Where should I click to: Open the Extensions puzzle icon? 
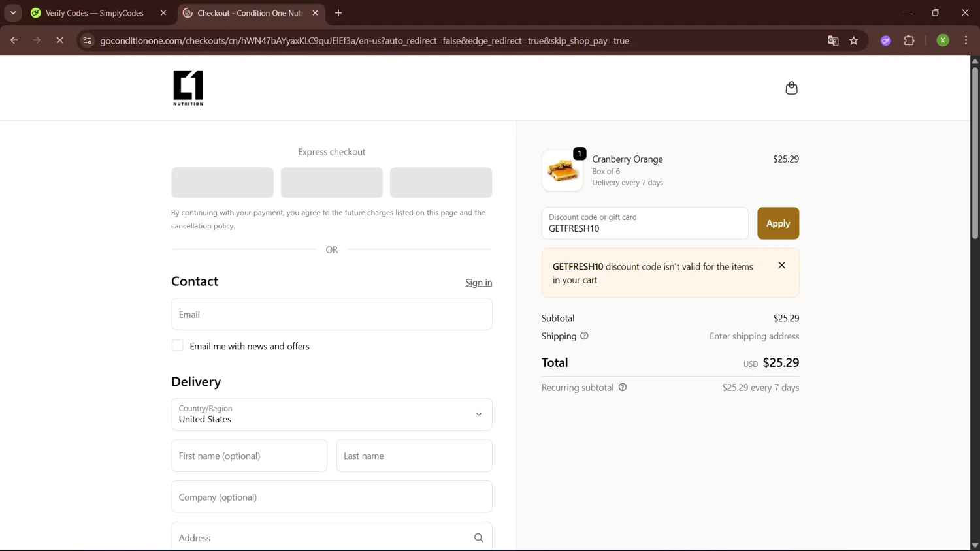click(909, 40)
